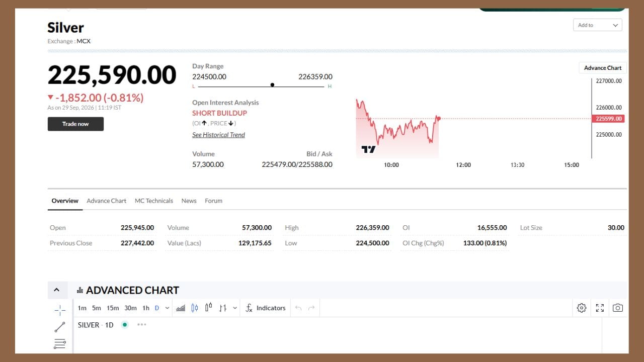Take a chart snapshot with camera icon
This screenshot has height=362, width=644.
[x=618, y=308]
